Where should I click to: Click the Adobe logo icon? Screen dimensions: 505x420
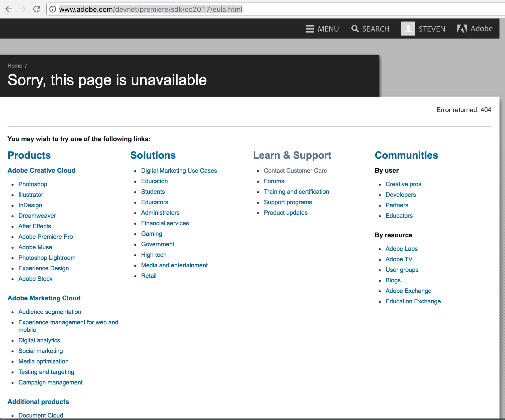point(462,29)
